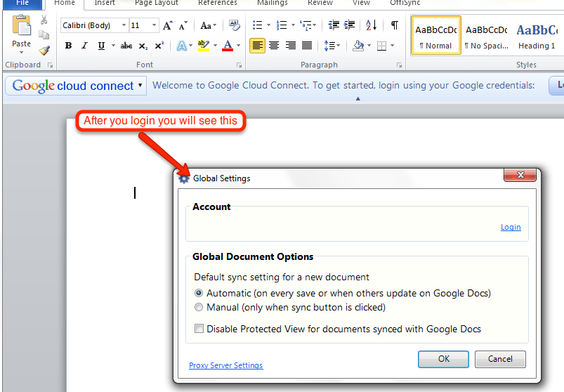This screenshot has height=392, width=564.
Task: Switch to the References tab
Action: coord(218,3)
